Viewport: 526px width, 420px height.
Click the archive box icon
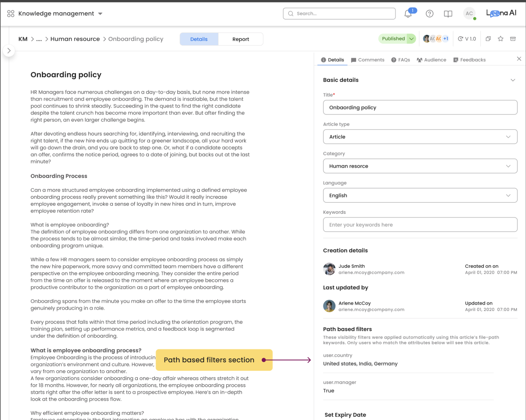pyautogui.click(x=513, y=39)
